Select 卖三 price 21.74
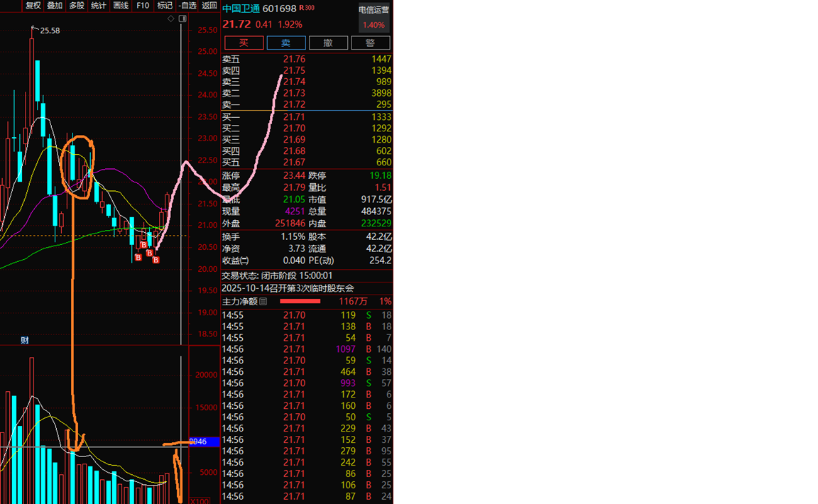 click(294, 82)
